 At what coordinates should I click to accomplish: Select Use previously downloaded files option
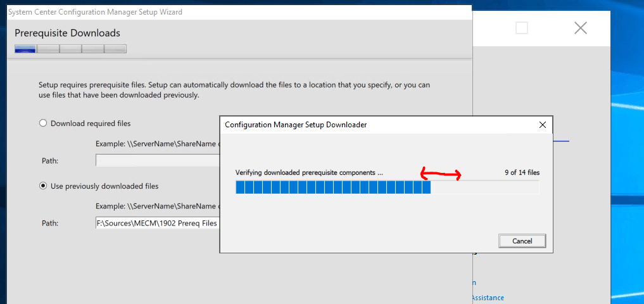(x=99, y=186)
